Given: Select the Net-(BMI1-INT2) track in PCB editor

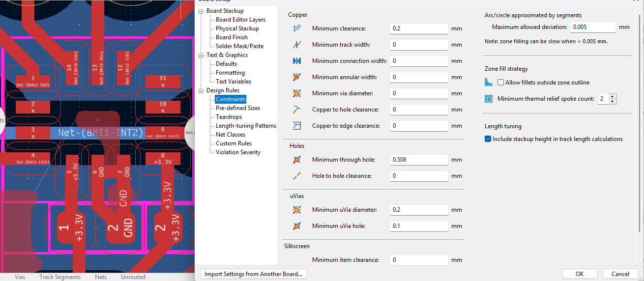Looking at the screenshot, I should tap(100, 133).
